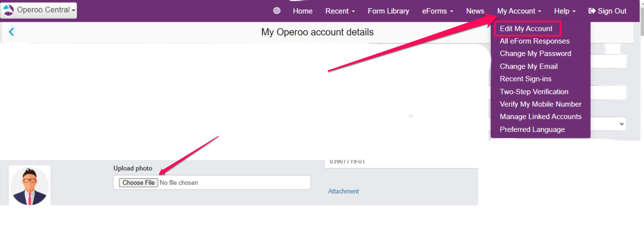The height and width of the screenshot is (240, 644).
Task: Open the Attachment link
Action: pyautogui.click(x=343, y=191)
